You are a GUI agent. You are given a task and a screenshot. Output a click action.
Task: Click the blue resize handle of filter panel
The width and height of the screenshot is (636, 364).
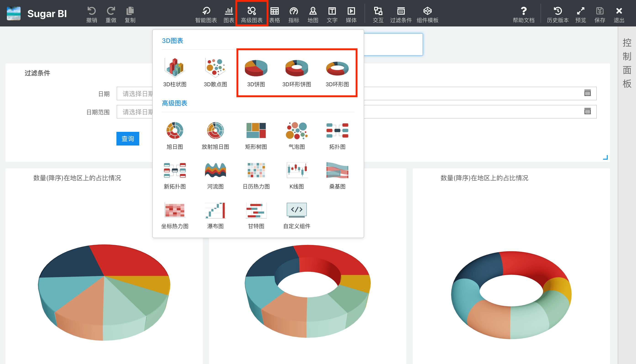point(605,157)
